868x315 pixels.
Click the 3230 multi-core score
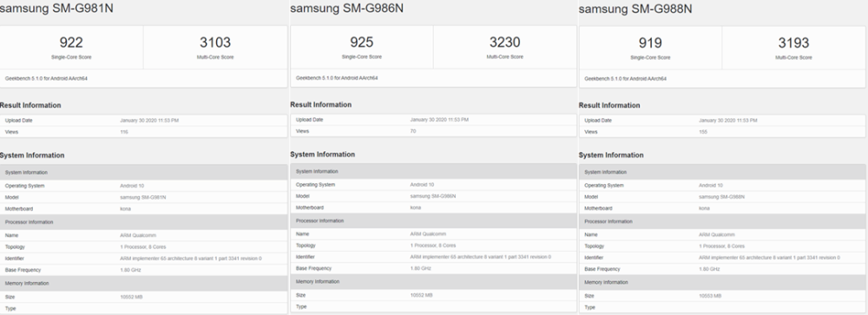tap(505, 42)
